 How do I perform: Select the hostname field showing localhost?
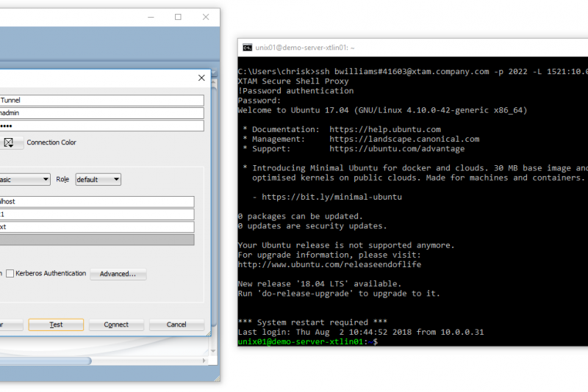click(x=97, y=201)
